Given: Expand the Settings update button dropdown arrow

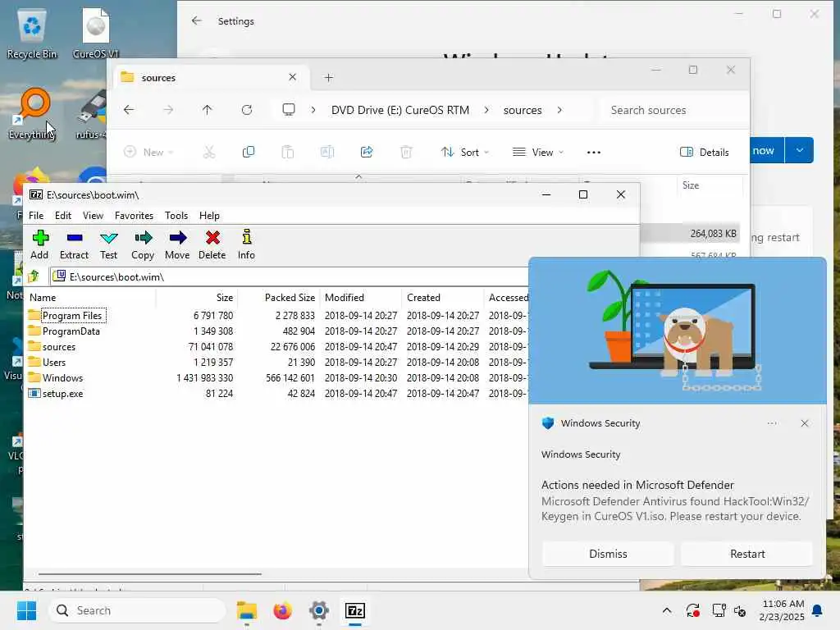Looking at the screenshot, I should coord(799,151).
